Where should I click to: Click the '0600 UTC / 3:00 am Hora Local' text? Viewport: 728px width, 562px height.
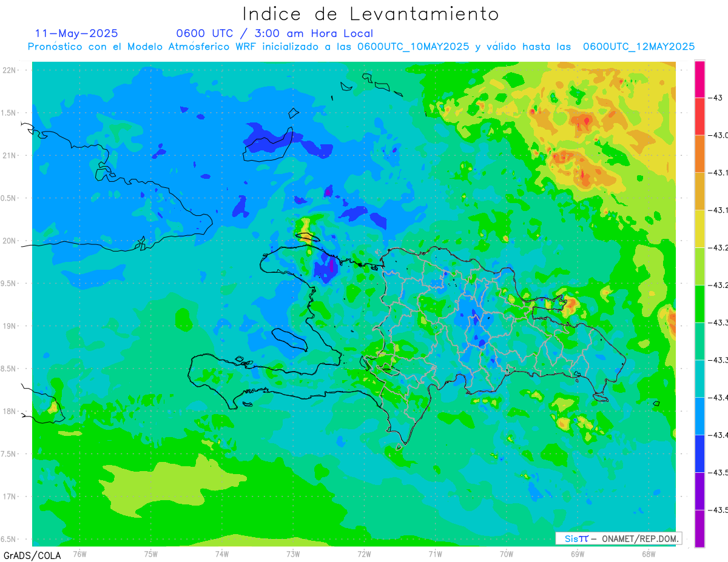[275, 33]
